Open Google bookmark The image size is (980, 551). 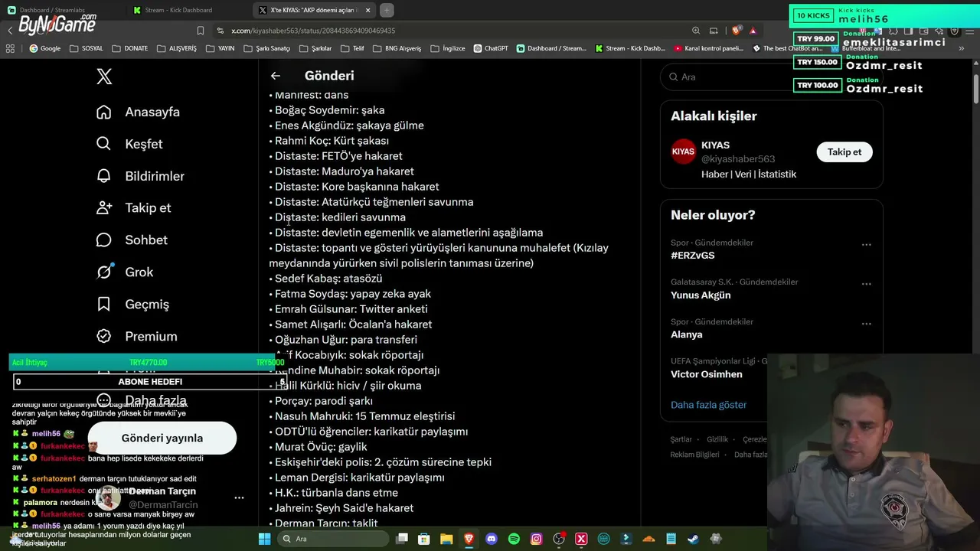(x=44, y=48)
